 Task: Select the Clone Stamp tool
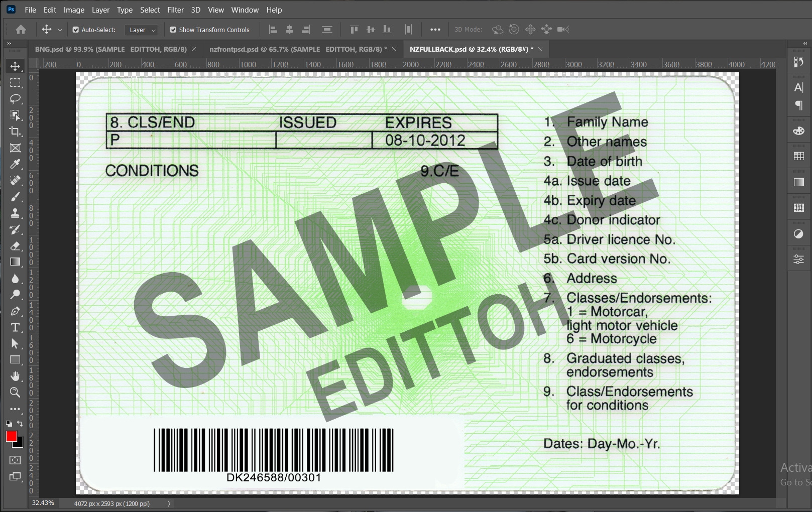coord(15,213)
